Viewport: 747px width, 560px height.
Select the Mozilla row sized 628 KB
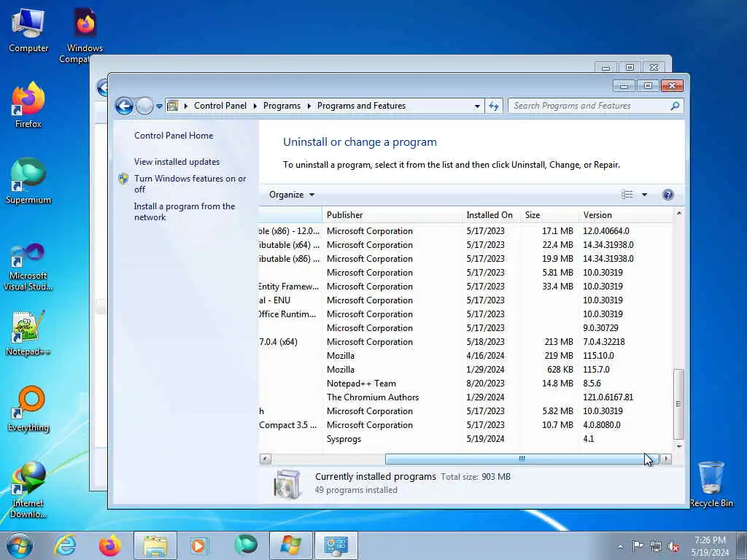(466, 370)
